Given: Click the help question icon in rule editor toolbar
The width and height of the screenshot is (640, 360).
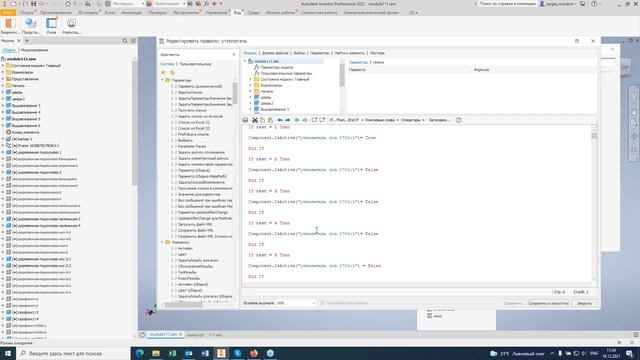Looking at the screenshot, I should click(459, 120).
